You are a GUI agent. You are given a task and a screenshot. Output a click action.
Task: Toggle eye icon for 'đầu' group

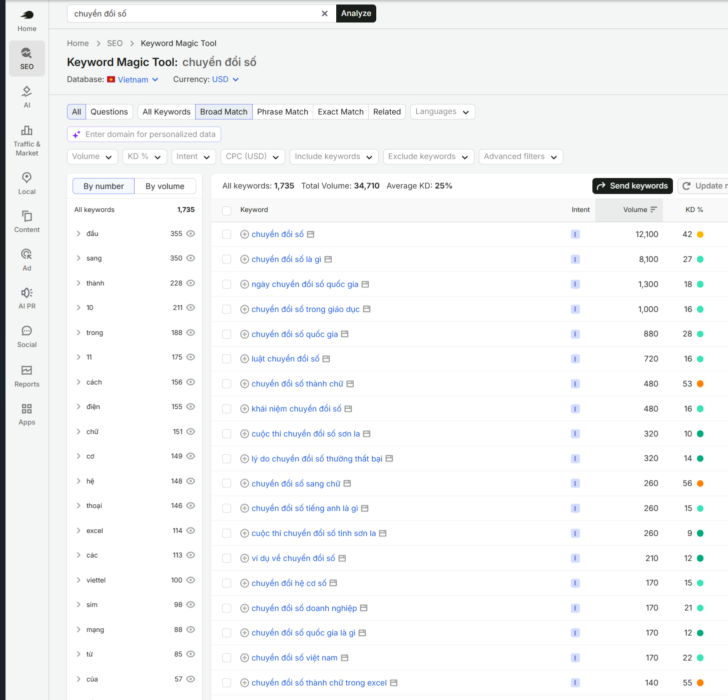(191, 233)
